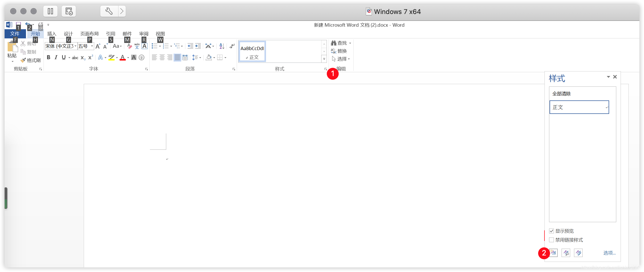Screen dimensions: 644x272
Task: Apply character shading icon
Action: pos(134,58)
